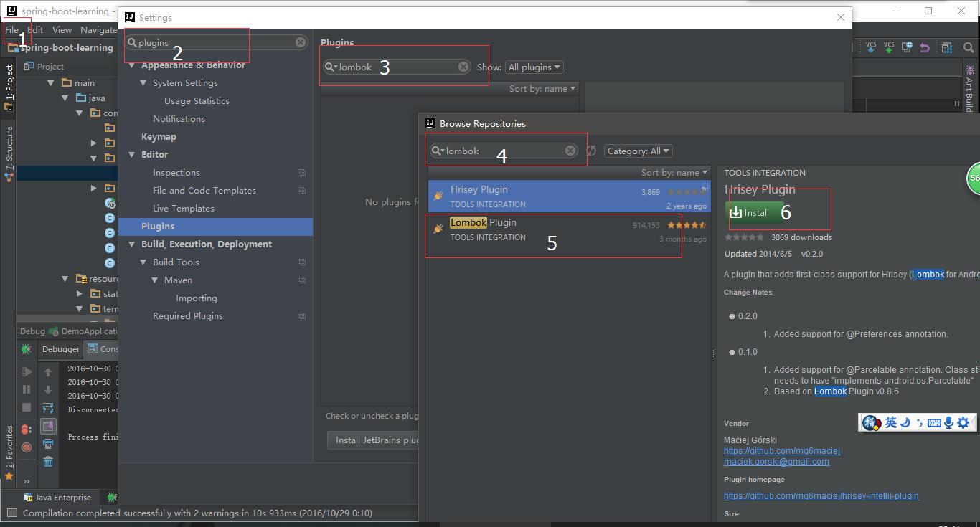This screenshot has height=527, width=980.
Task: Select Inspections under Editor
Action: pos(176,172)
